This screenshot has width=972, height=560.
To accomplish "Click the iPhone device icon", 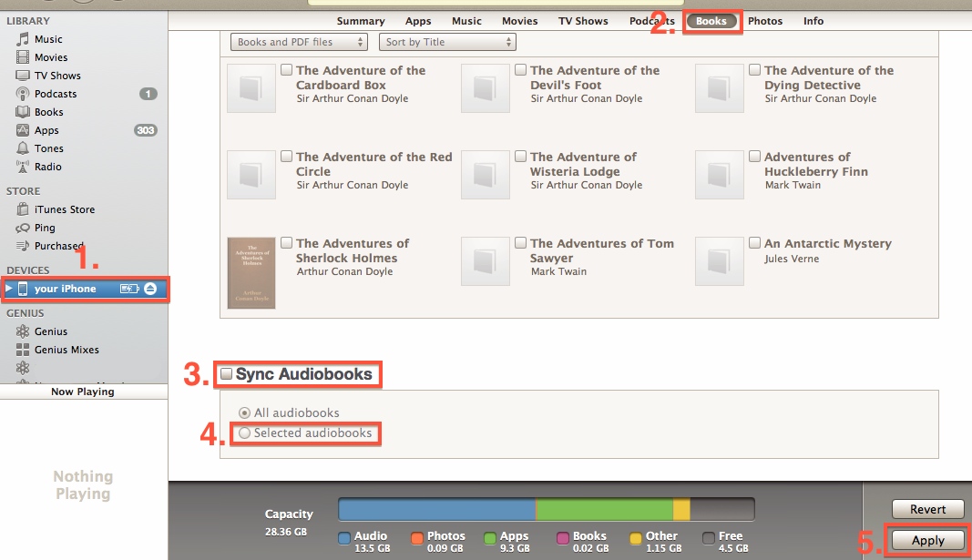I will tap(23, 289).
